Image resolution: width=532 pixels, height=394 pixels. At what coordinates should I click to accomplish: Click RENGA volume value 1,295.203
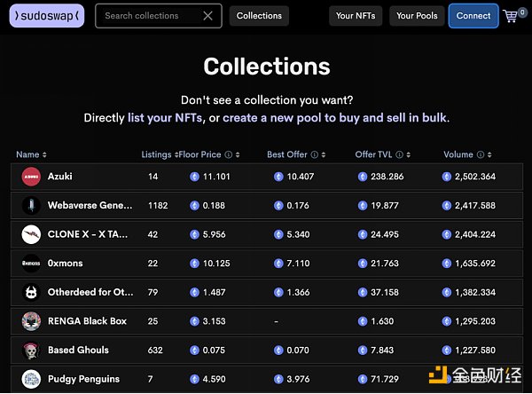(475, 321)
